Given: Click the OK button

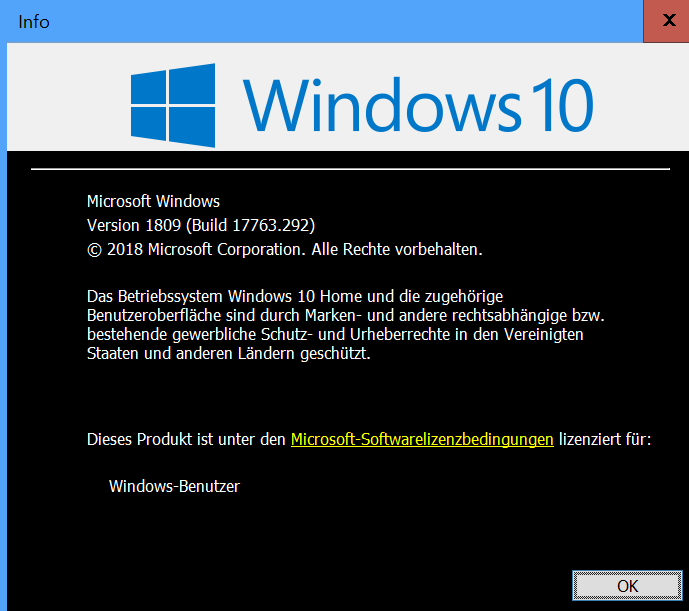Looking at the screenshot, I should coord(627,586).
